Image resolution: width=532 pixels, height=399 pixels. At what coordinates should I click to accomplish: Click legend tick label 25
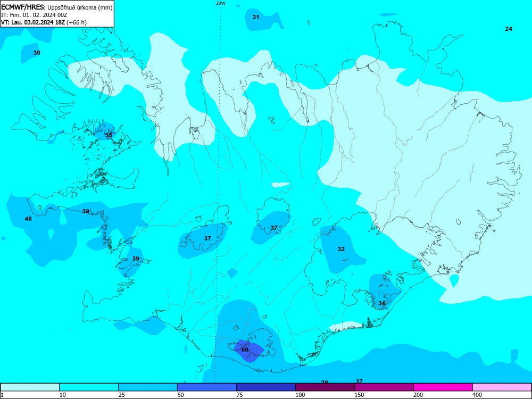pyautogui.click(x=122, y=395)
